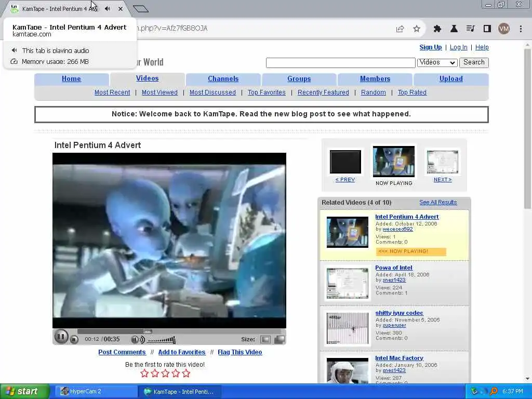
Task: Open the Intel Mac Factory video link
Action: coord(399,358)
